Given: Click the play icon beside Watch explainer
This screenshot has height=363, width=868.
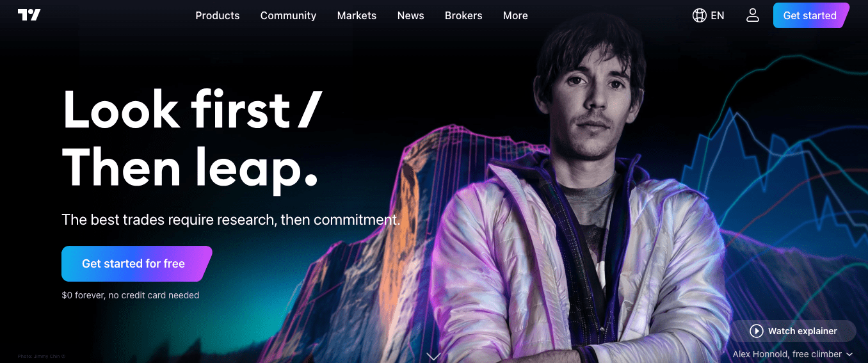Looking at the screenshot, I should click(757, 331).
